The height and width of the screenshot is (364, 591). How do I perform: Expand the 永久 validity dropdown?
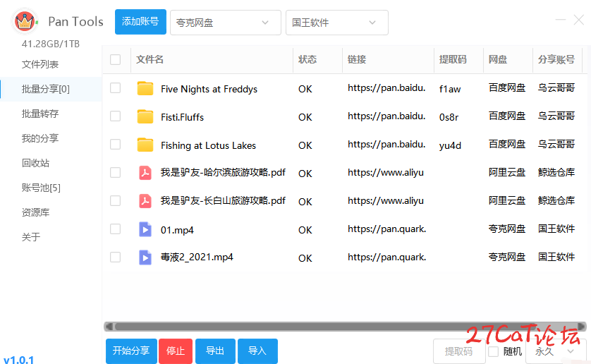(x=556, y=351)
